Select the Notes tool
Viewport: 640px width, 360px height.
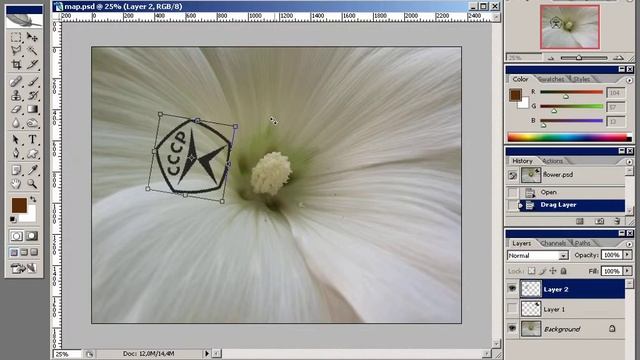16,170
